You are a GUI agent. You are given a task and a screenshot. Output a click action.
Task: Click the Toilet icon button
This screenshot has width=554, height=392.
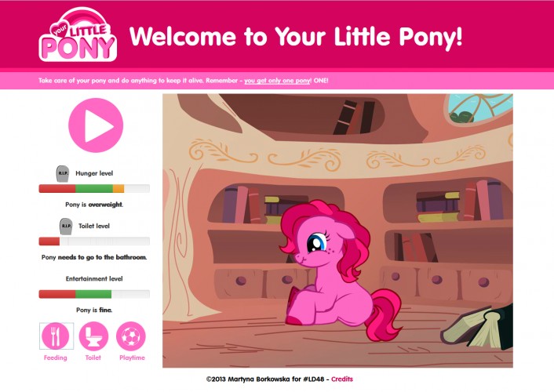[93, 336]
